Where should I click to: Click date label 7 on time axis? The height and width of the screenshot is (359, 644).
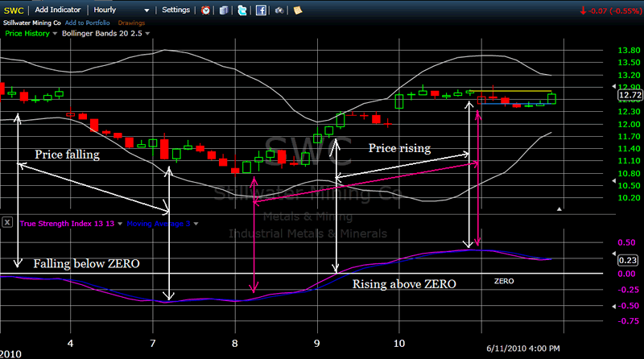tap(153, 344)
